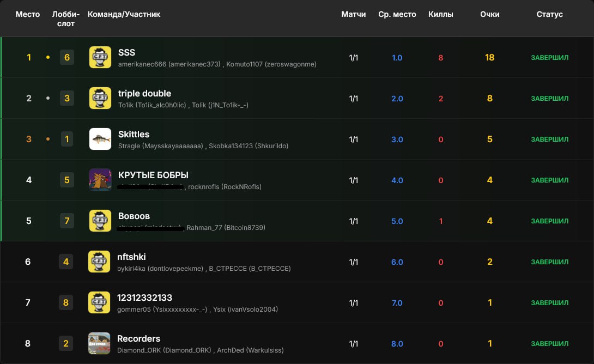594x364 pixels.
Task: Open the Recorders team avatar image
Action: 99,343
